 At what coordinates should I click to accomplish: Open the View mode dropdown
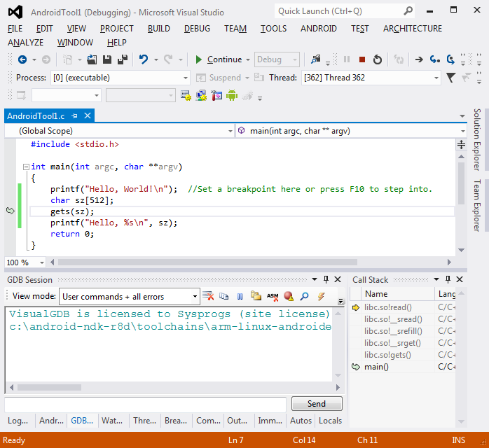coord(195,296)
